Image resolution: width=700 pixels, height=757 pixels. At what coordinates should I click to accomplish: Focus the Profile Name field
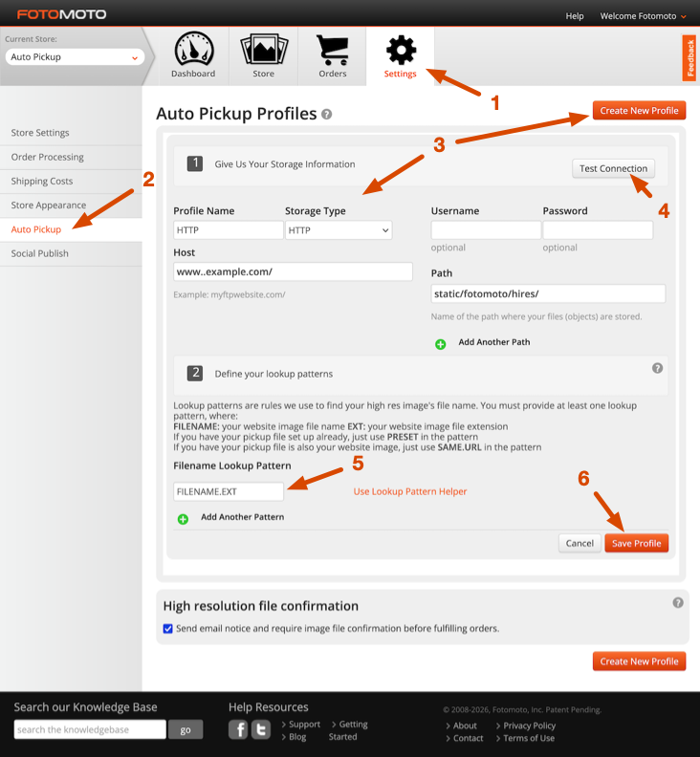(x=228, y=230)
